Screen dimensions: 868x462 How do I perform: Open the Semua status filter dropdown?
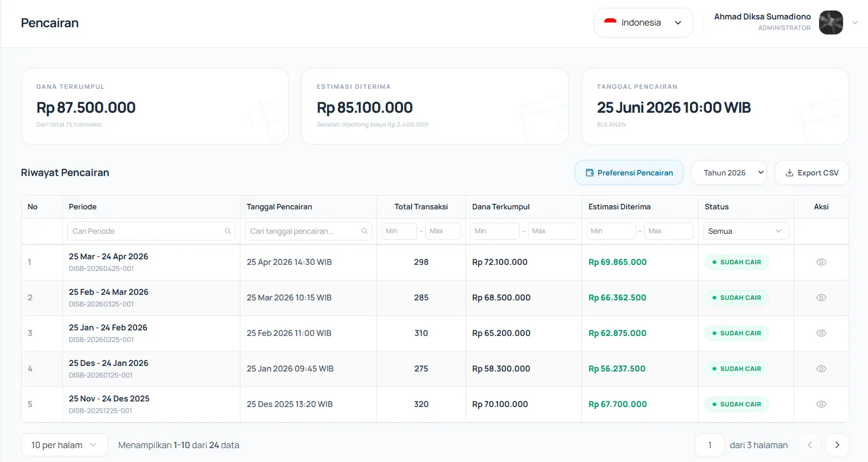(745, 231)
